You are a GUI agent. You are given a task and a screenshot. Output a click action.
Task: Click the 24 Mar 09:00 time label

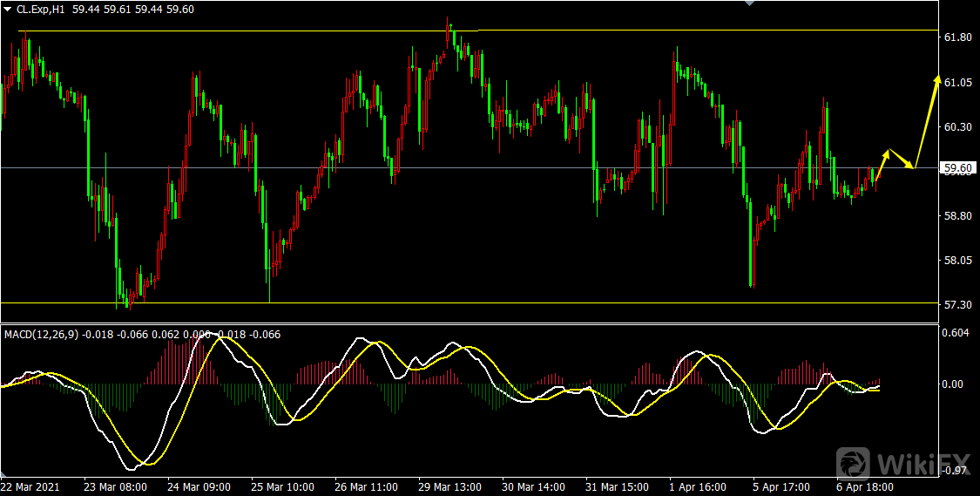coord(199,486)
